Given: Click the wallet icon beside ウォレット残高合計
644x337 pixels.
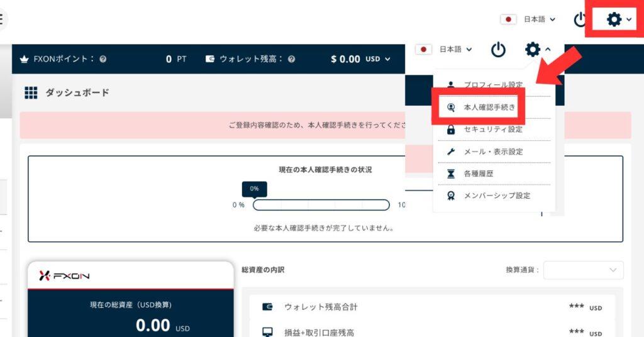Looking at the screenshot, I should pyautogui.click(x=267, y=307).
